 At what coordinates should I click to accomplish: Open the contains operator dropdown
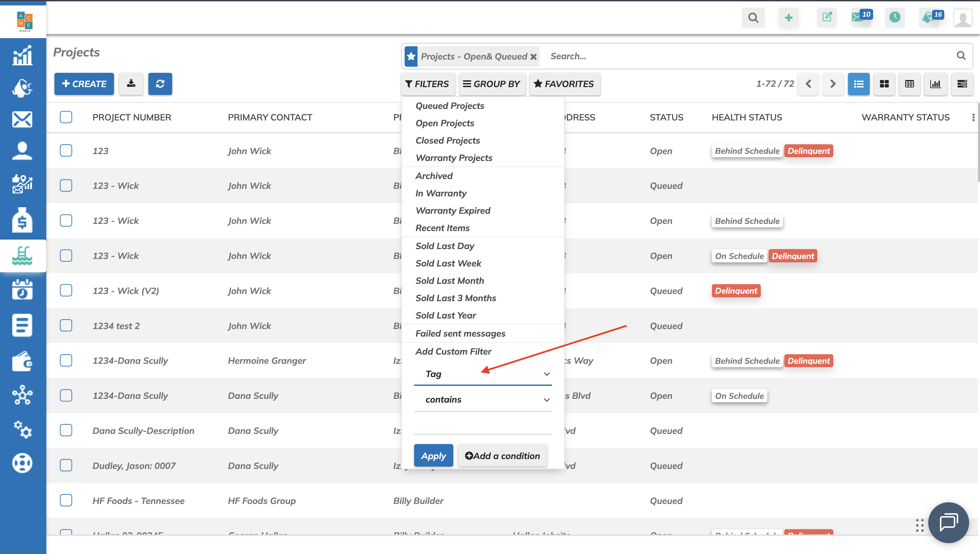tap(483, 400)
